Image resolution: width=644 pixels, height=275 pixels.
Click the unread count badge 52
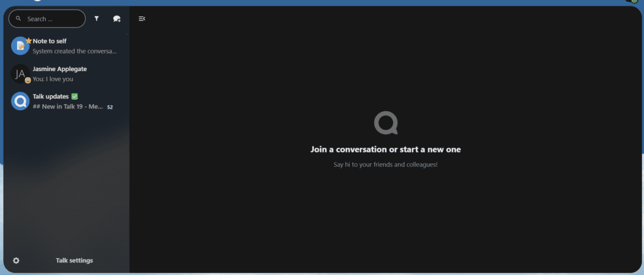[x=110, y=107]
